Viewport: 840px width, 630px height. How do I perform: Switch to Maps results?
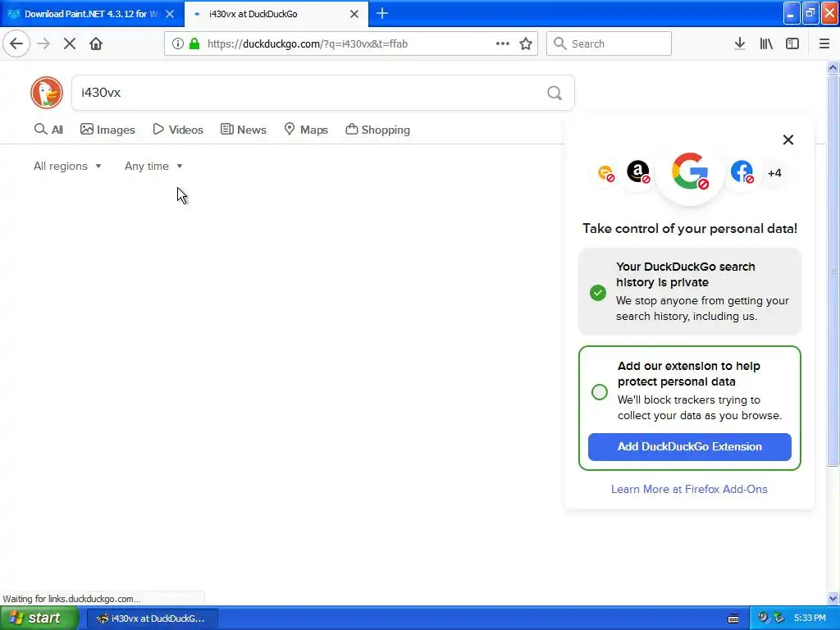(305, 130)
